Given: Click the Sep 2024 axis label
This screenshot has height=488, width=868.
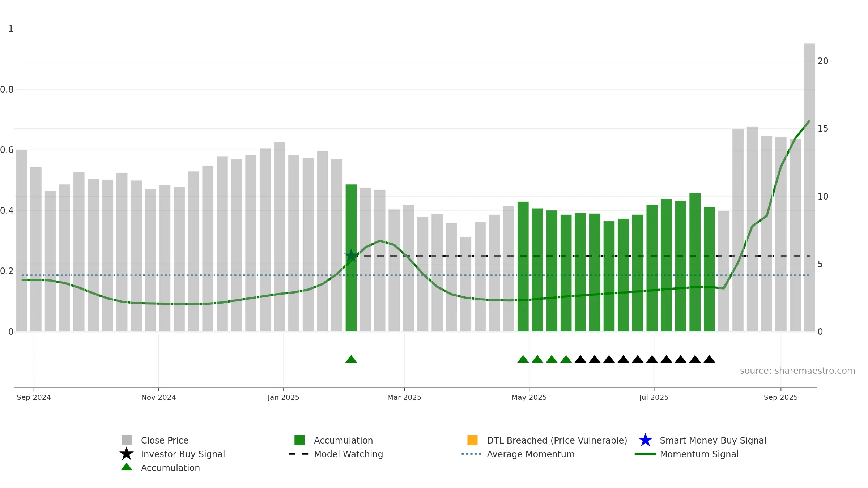Looking at the screenshot, I should pos(34,397).
